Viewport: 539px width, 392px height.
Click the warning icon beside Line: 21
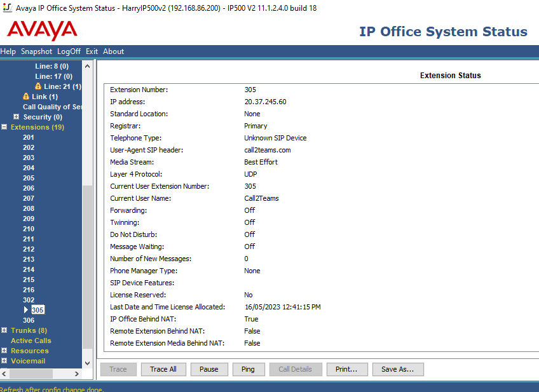tap(38, 86)
